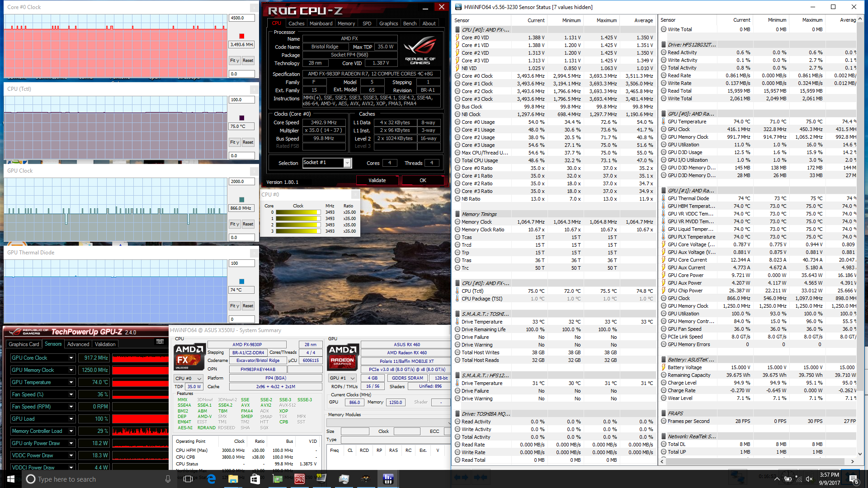Click the GPU Temperature sensor row icon
Screen dimensions: 868x488
[x=663, y=122]
